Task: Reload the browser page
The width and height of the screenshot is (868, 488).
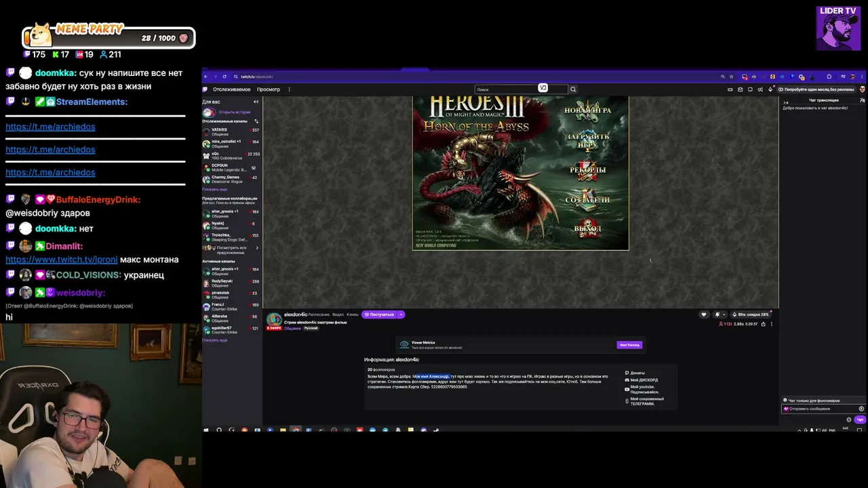Action: point(224,77)
